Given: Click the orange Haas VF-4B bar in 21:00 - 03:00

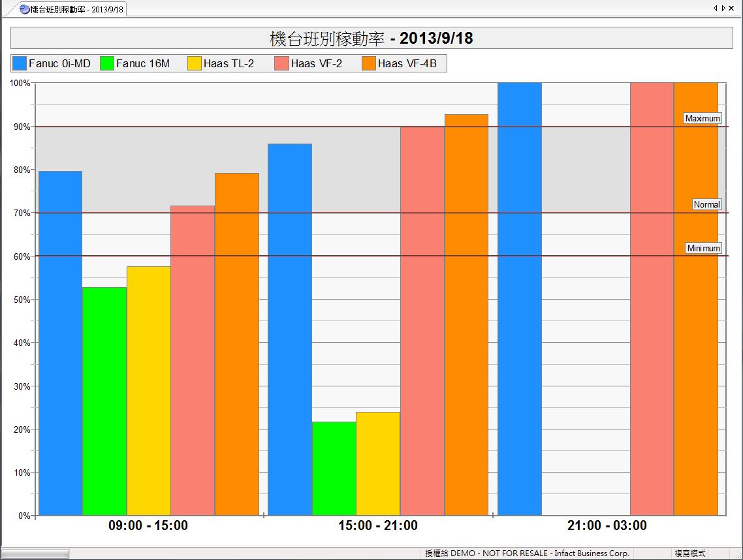Looking at the screenshot, I should [x=695, y=299].
